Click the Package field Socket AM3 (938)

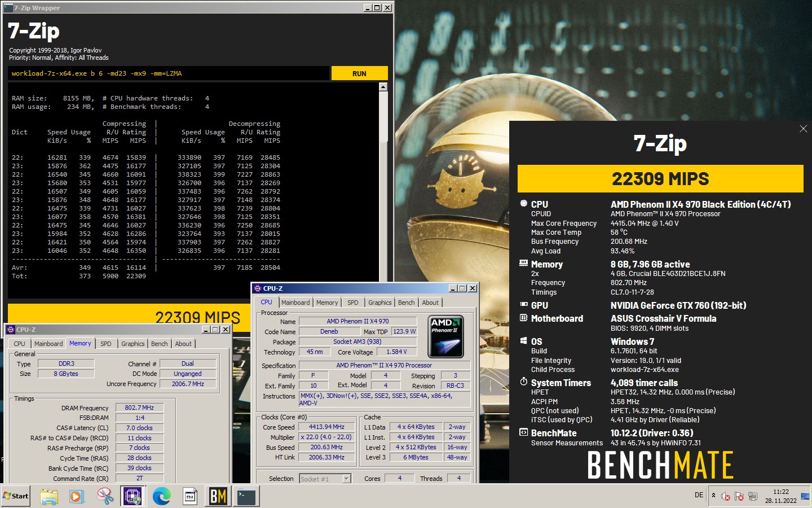tap(358, 341)
